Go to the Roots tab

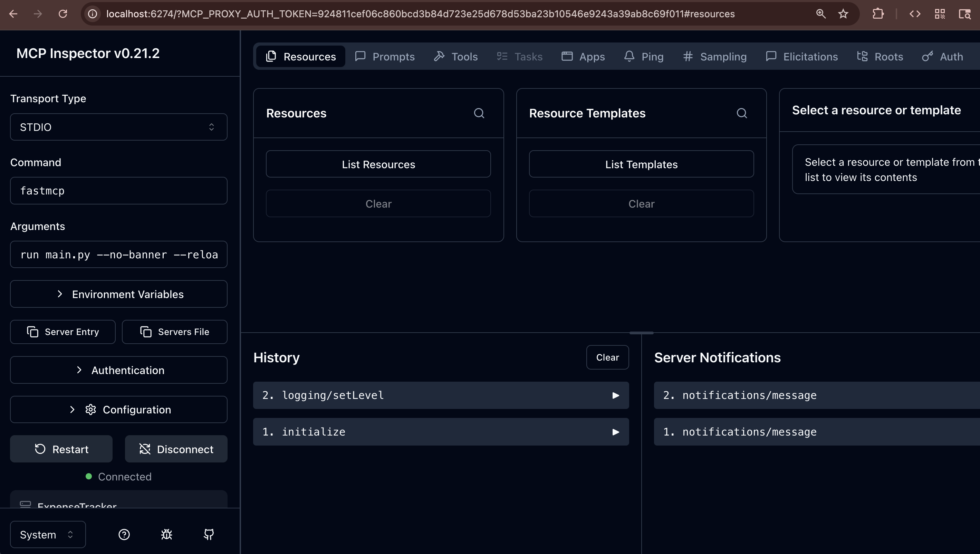880,56
